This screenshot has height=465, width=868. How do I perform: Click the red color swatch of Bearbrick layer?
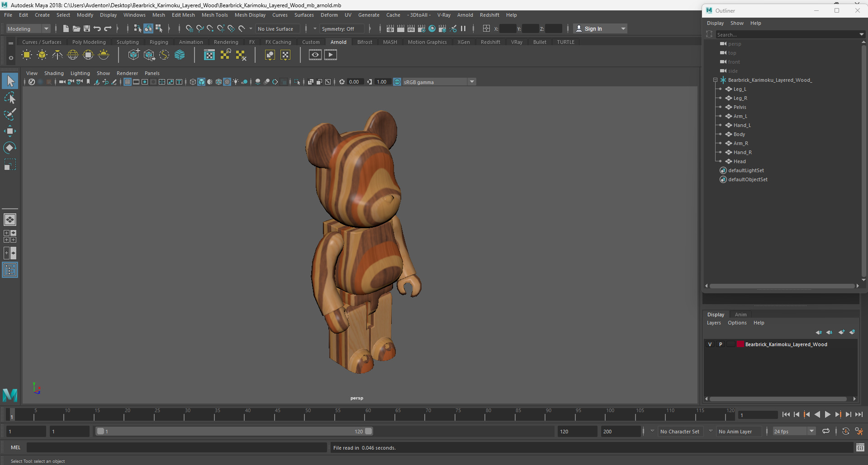740,344
